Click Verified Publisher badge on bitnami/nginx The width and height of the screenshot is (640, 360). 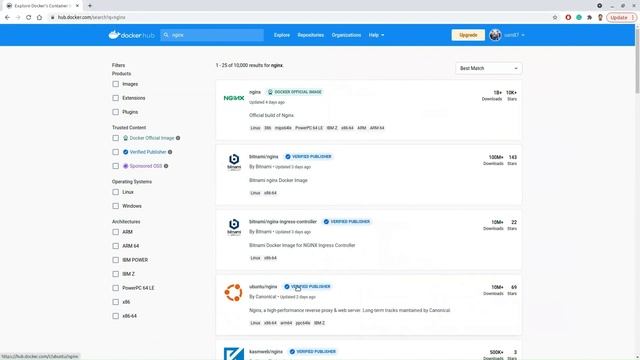pyautogui.click(x=309, y=157)
